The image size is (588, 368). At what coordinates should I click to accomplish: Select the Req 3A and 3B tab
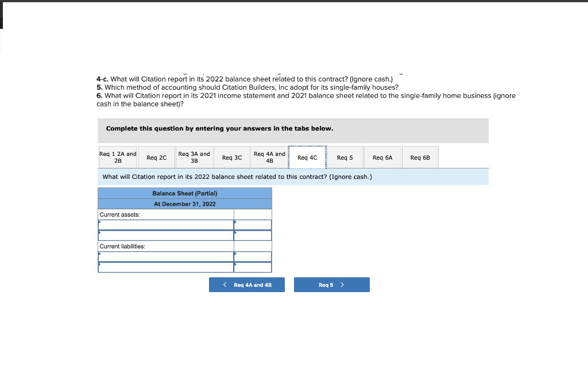pyautogui.click(x=194, y=157)
